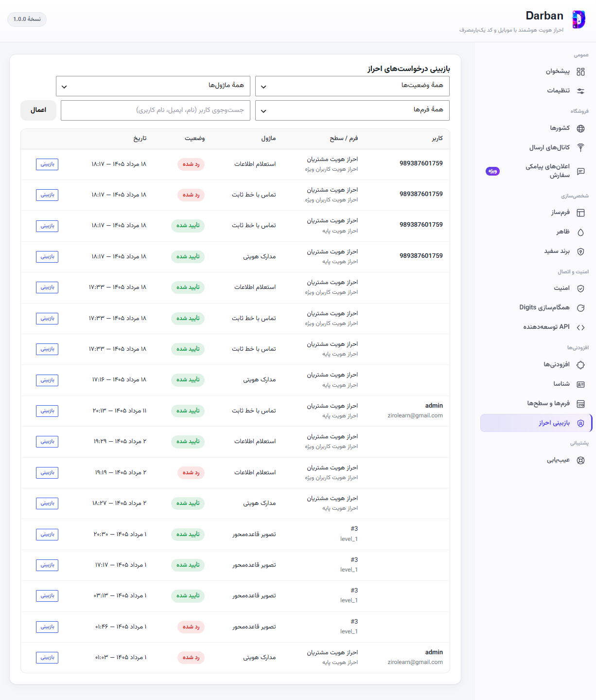The width and height of the screenshot is (596, 700).
Task: Click بازبینی for ۱ مرداد 01:03 row
Action: (x=47, y=658)
